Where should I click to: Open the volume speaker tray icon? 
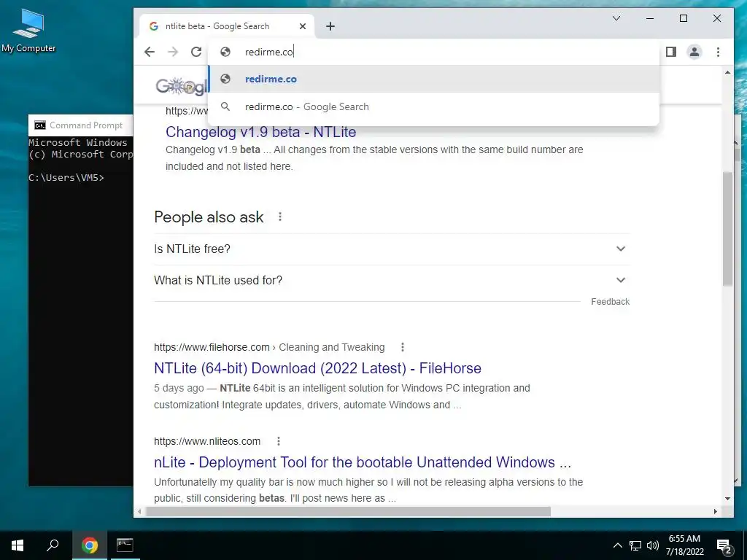653,545
